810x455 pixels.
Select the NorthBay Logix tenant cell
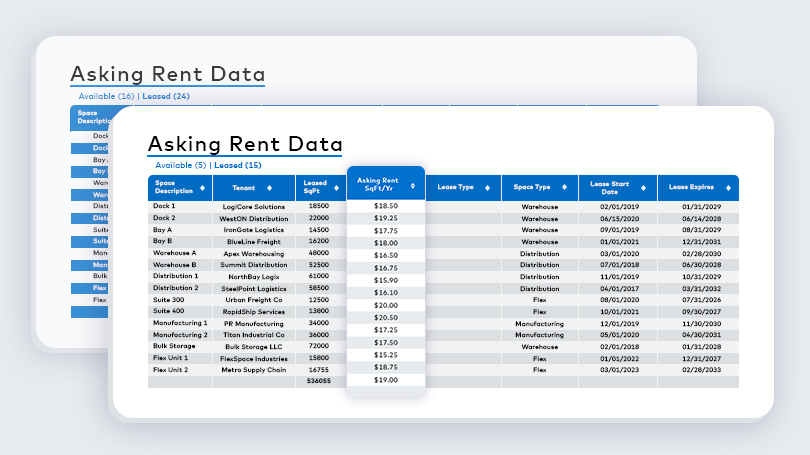pyautogui.click(x=254, y=277)
